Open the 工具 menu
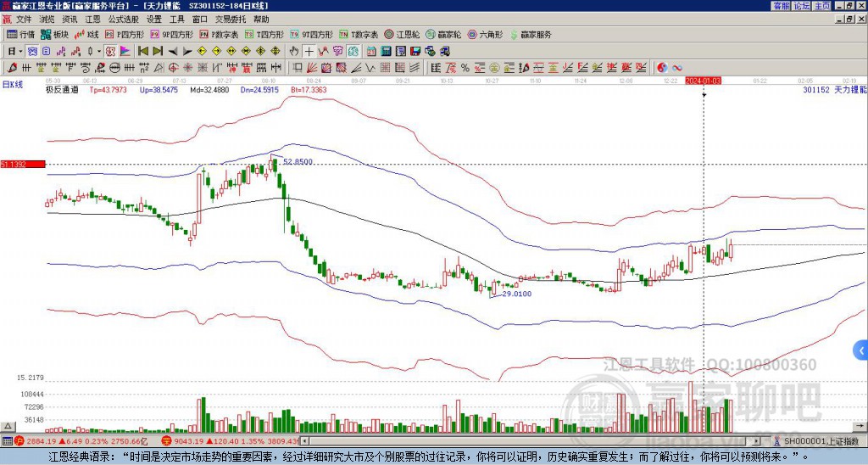The width and height of the screenshot is (868, 465). (x=176, y=20)
